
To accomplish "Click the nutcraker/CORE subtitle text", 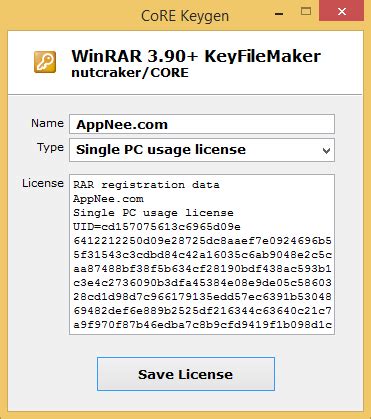I will point(130,73).
